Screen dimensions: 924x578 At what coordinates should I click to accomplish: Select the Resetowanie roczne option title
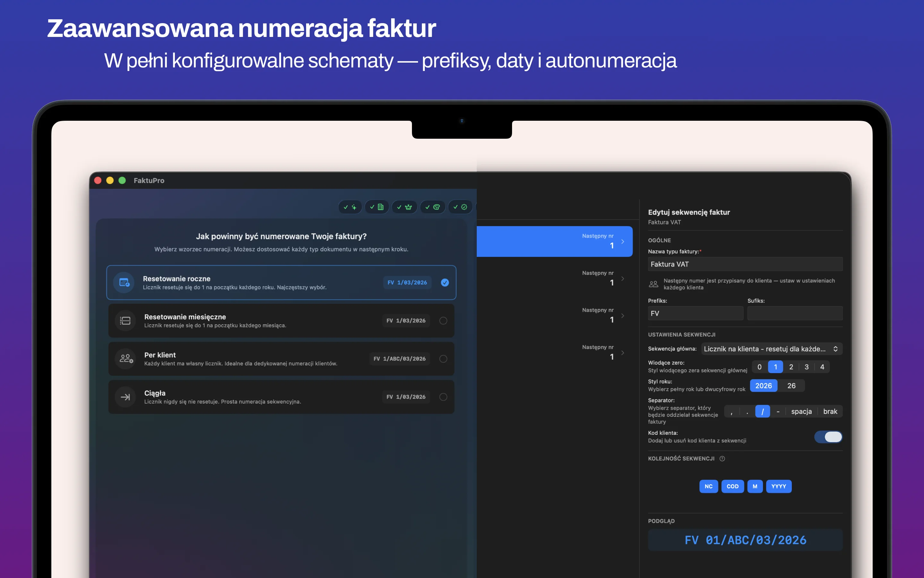point(176,279)
